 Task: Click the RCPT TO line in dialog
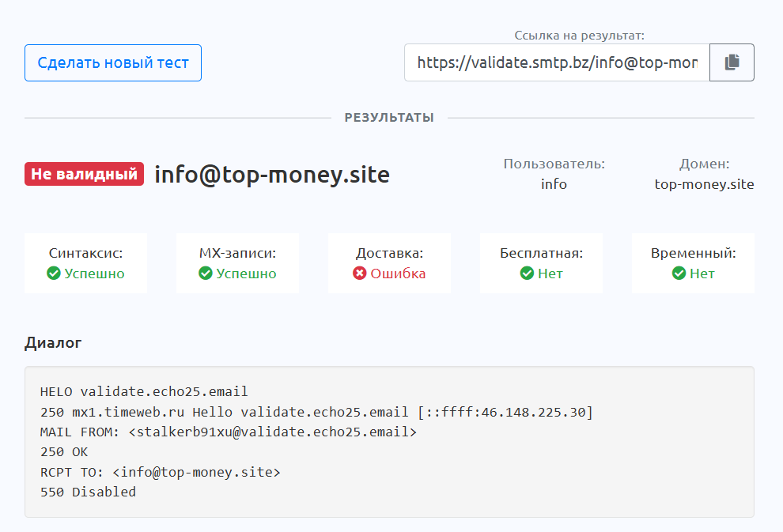(161, 472)
